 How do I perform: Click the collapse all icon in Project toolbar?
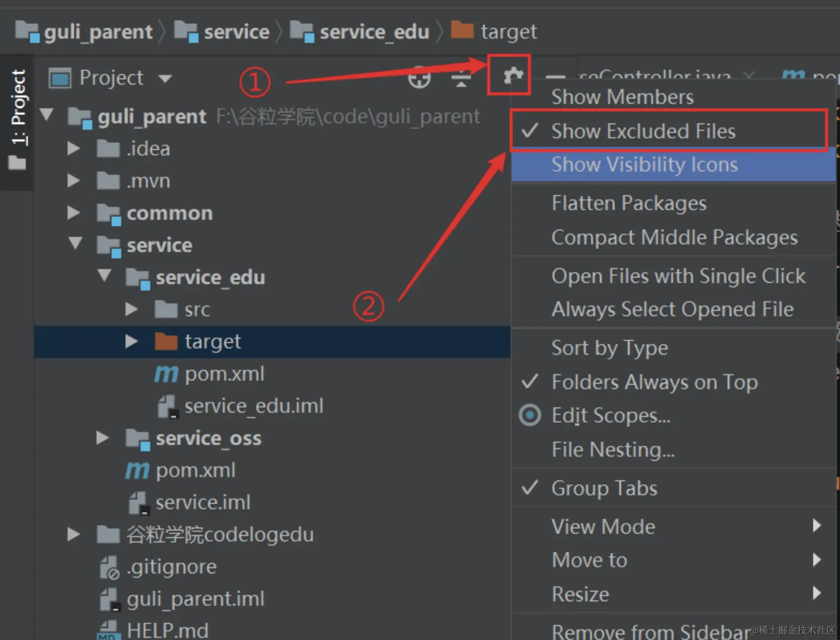[461, 79]
